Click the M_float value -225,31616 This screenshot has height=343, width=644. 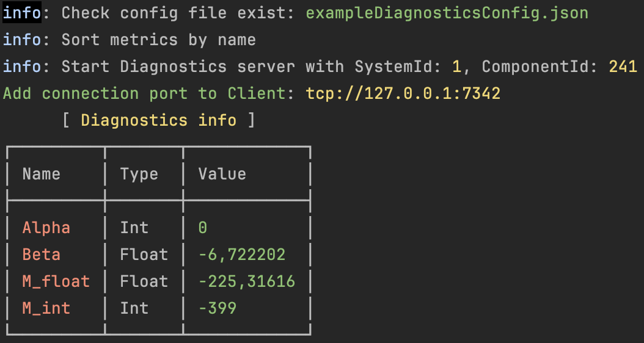pos(247,281)
